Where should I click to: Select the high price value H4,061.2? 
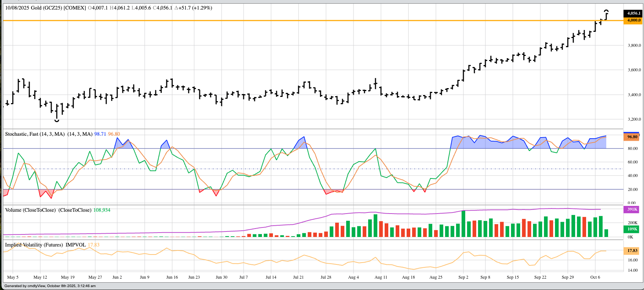coord(119,8)
